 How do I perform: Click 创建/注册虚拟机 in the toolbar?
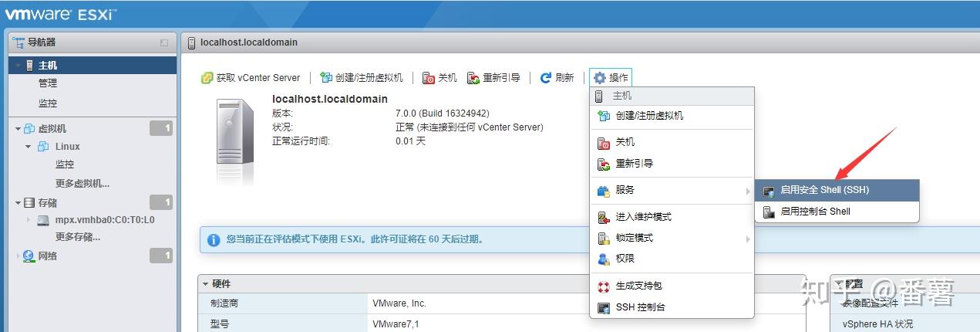click(x=361, y=77)
